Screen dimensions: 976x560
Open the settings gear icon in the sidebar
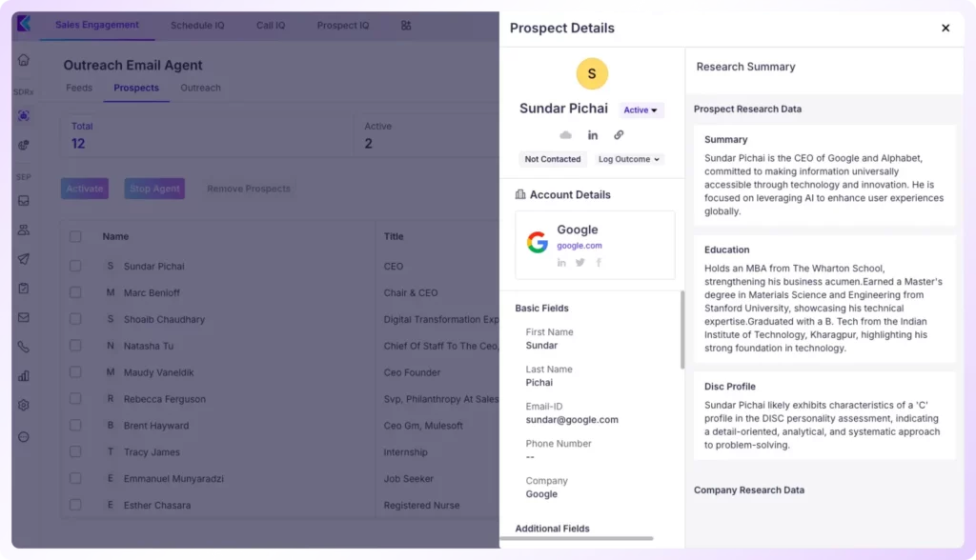coord(24,405)
